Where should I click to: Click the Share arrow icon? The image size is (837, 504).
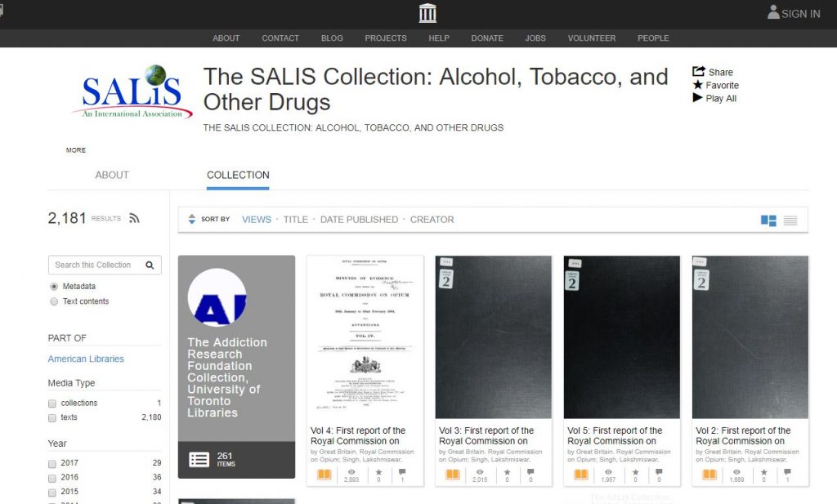[x=698, y=71]
